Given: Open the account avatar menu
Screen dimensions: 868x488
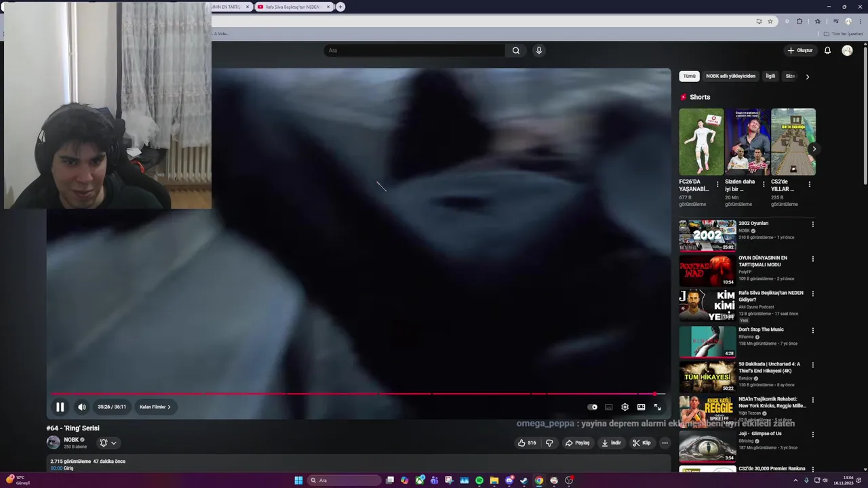Looking at the screenshot, I should tap(847, 50).
